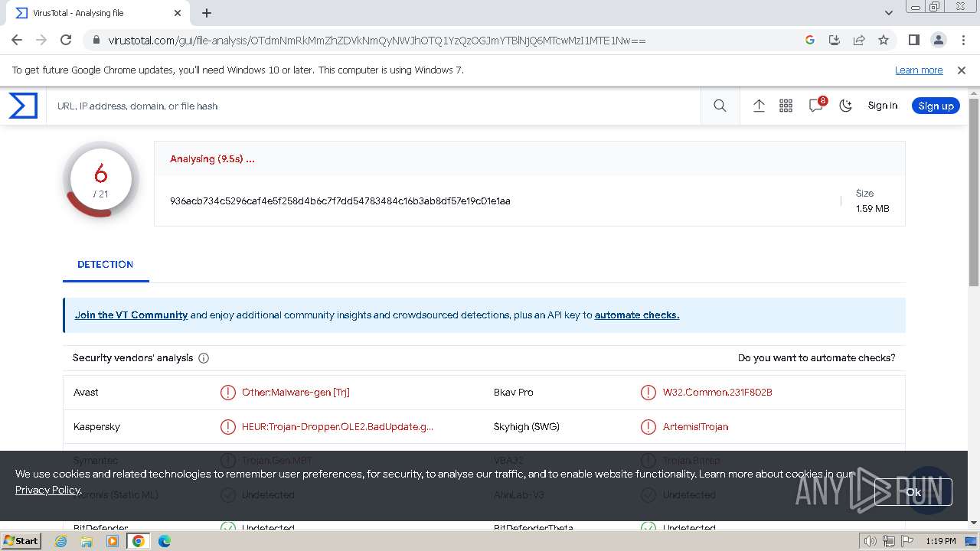
Task: Click the Chrome taskbar icon
Action: point(139,541)
